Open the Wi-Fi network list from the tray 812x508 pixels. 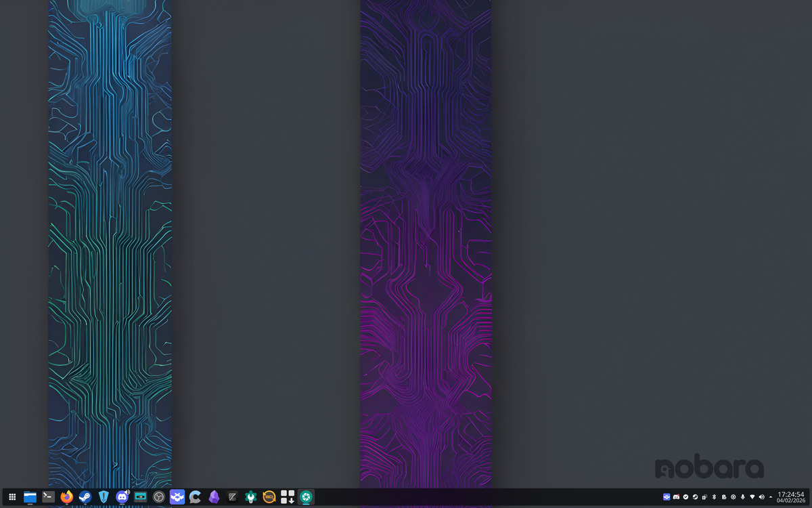point(752,496)
